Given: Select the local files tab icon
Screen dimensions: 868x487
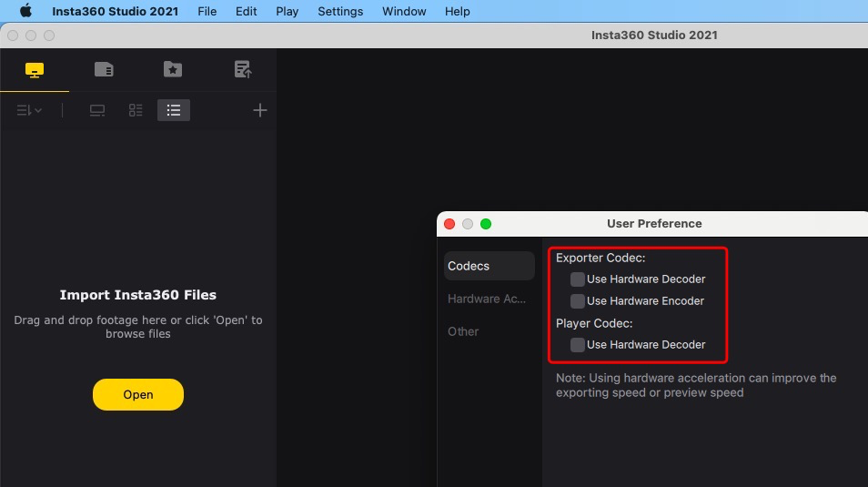Looking at the screenshot, I should coord(35,70).
